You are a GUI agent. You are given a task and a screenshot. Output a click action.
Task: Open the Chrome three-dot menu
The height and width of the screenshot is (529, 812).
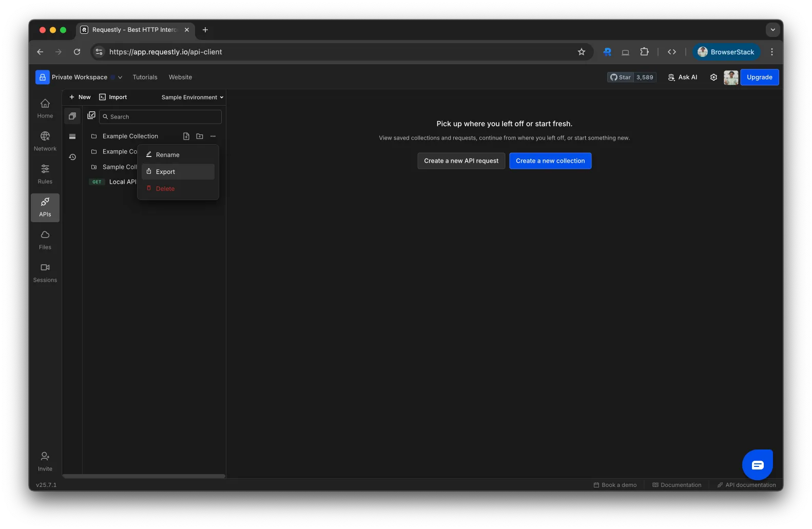point(771,52)
